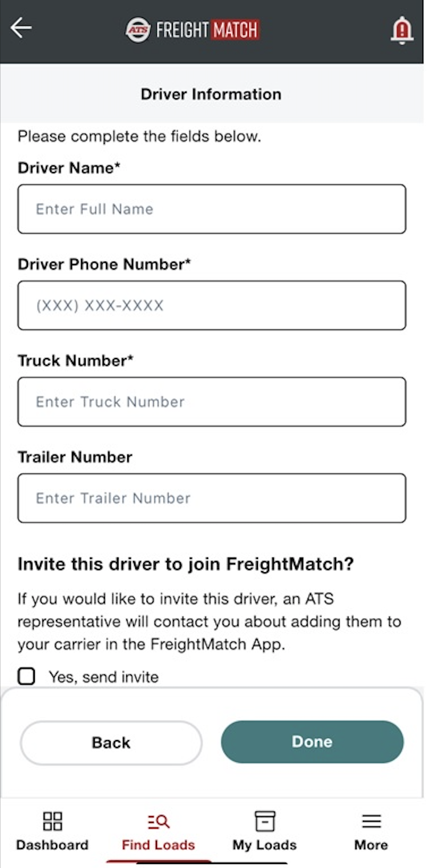
Task: Tap the "Yes, send invite" label
Action: pyautogui.click(x=103, y=677)
